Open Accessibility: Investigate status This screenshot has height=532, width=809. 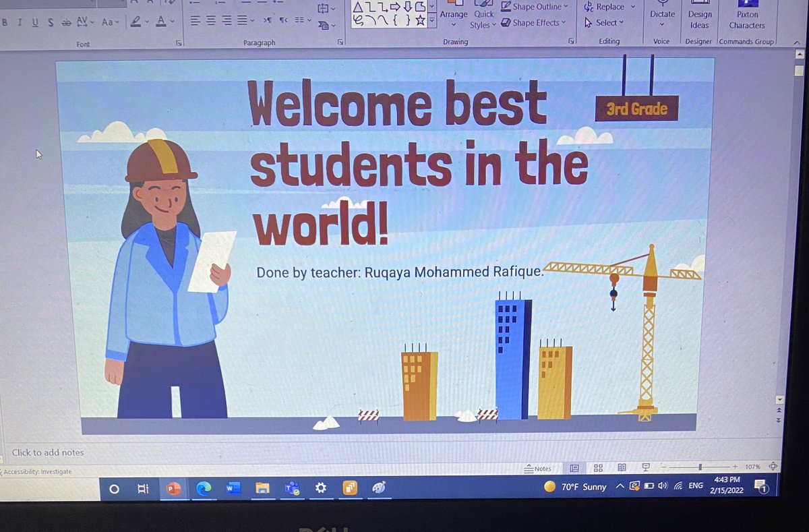pos(37,471)
